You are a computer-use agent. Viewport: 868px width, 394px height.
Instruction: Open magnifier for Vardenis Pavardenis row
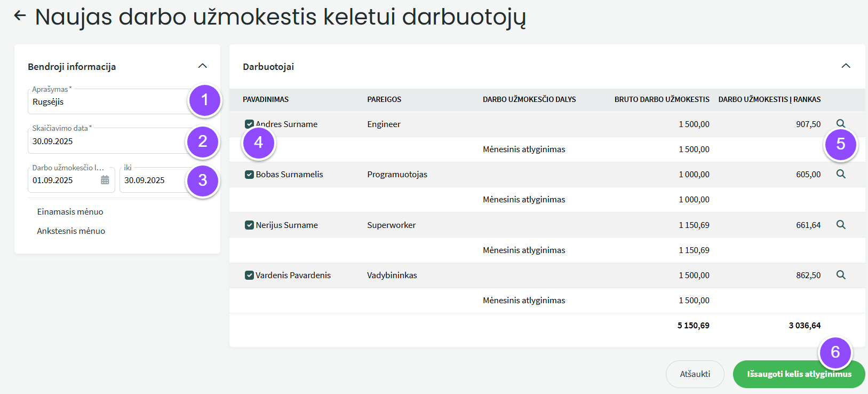click(x=841, y=275)
